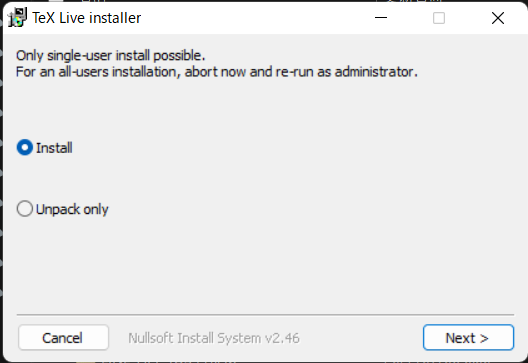Abort setup with the Cancel button

click(64, 338)
